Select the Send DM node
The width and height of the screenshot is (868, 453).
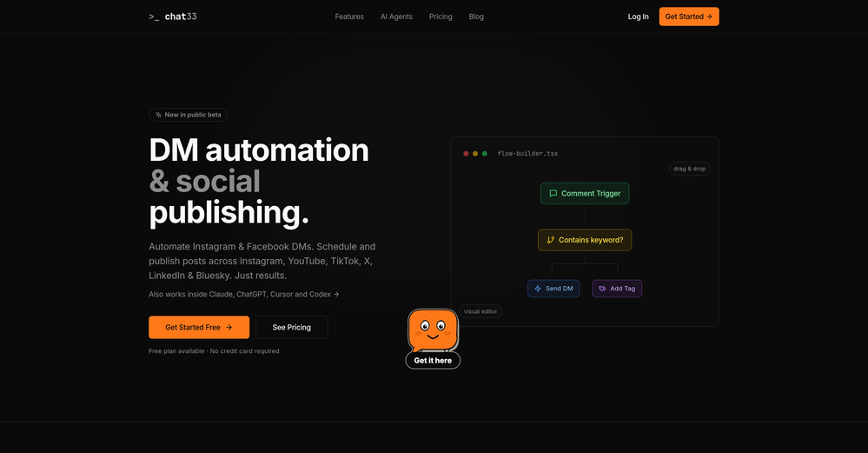coord(553,289)
